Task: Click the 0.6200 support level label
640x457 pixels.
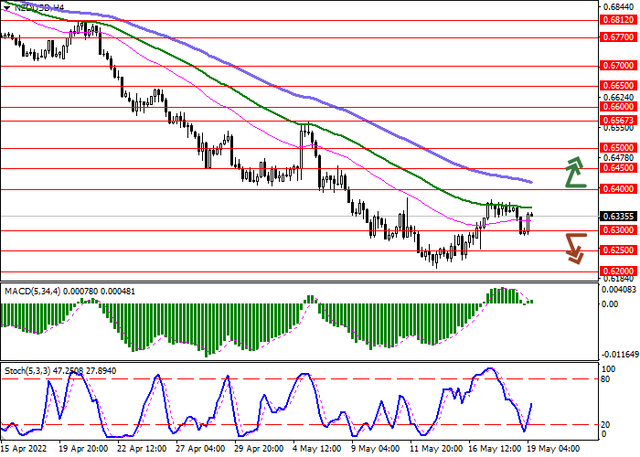Action: [x=619, y=271]
